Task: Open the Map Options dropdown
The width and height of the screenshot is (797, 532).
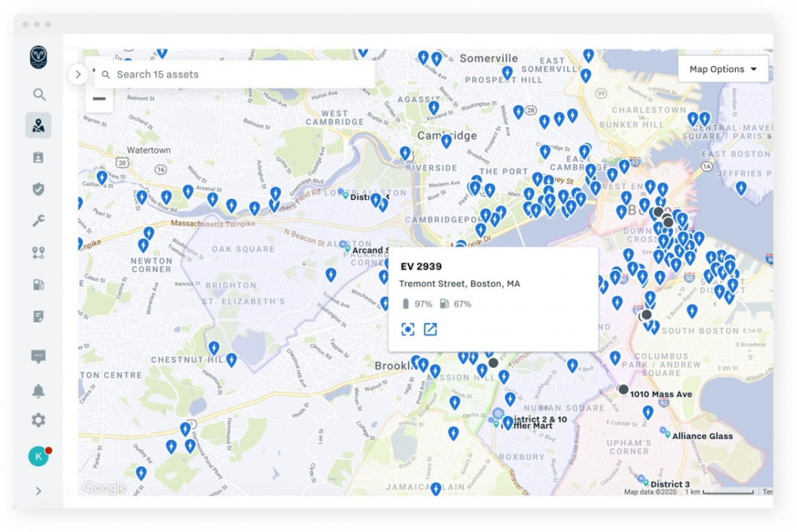Action: coord(723,69)
